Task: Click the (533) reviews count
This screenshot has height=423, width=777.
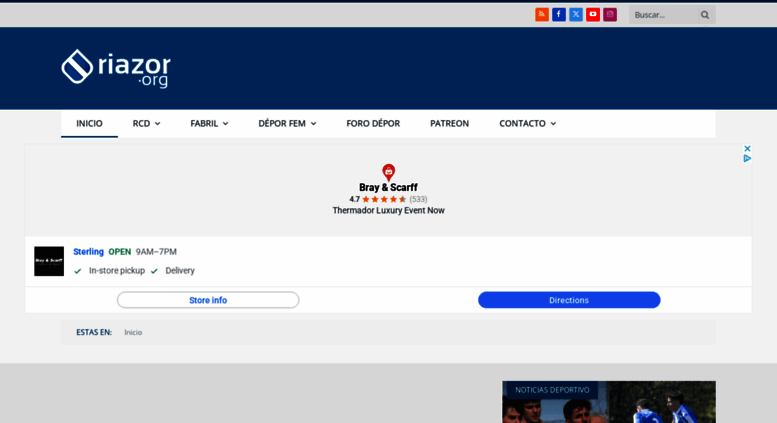Action: [418, 199]
